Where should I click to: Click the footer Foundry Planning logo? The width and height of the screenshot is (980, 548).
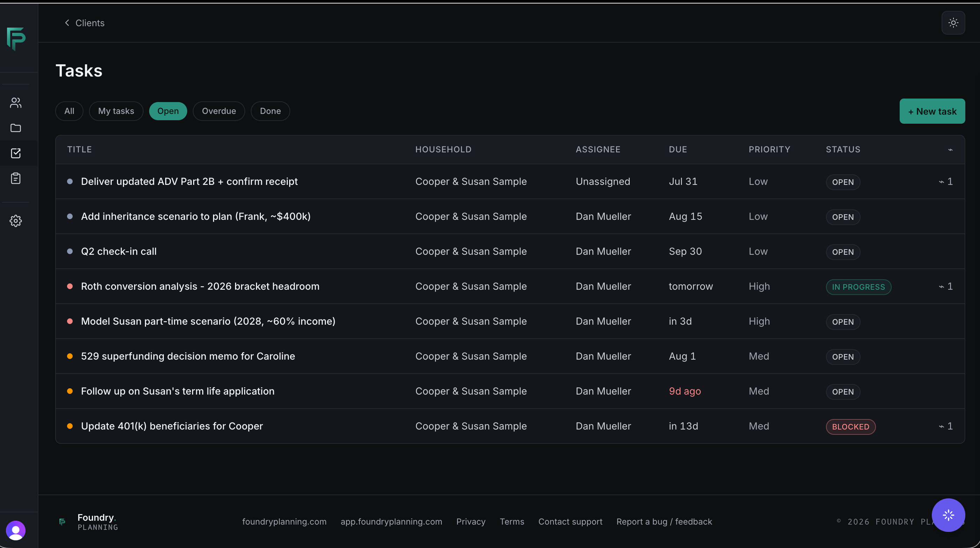(88, 522)
